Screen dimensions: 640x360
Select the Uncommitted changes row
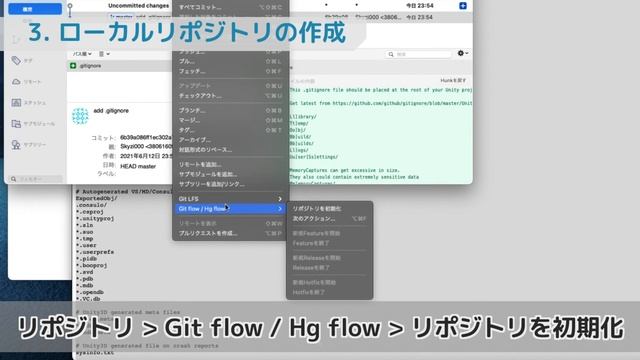(x=138, y=6)
